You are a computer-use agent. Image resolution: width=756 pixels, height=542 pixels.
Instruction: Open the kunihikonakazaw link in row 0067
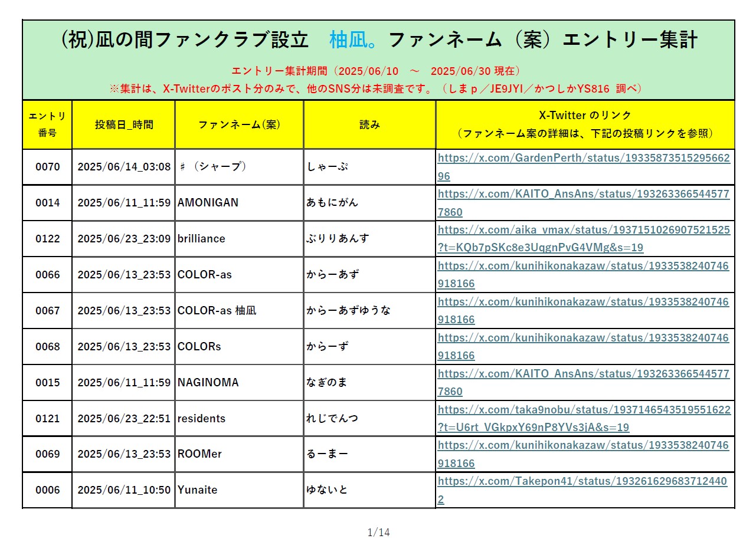coord(584,311)
